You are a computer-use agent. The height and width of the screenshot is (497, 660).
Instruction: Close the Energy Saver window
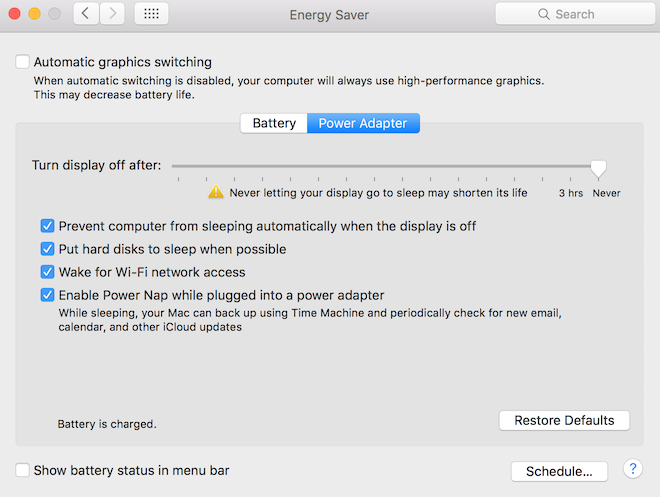click(x=14, y=13)
